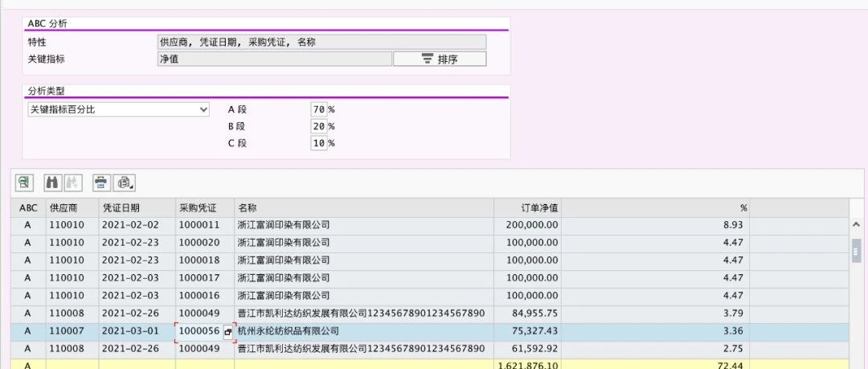
Task: Click the percentage cell 3.79
Action: 656,314
